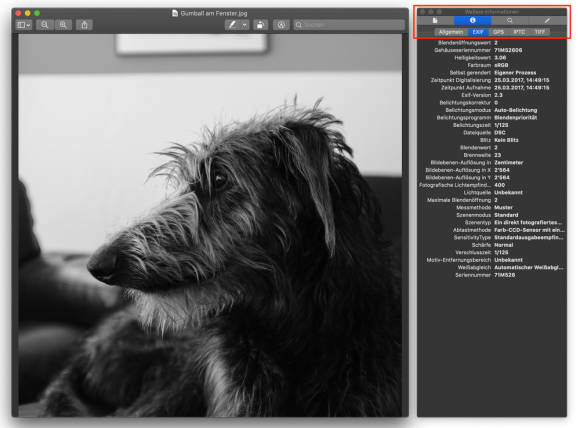Viewport: 580px width, 428px height.
Task: Open the sidebar view options dropdown
Action: click(x=24, y=25)
